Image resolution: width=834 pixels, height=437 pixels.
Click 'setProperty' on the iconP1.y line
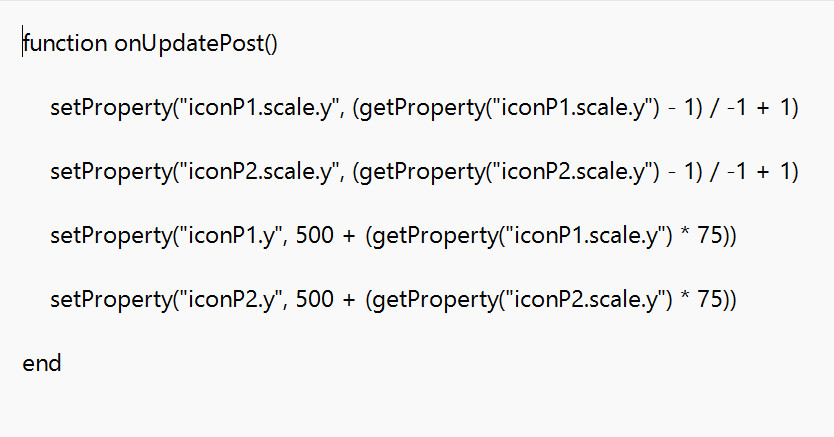[108, 236]
